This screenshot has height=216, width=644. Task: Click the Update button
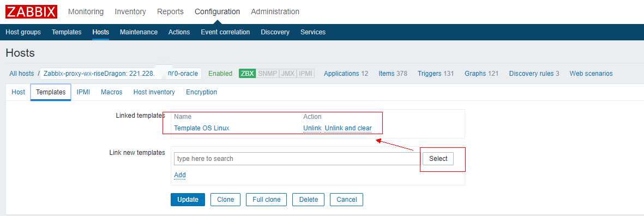click(x=188, y=200)
